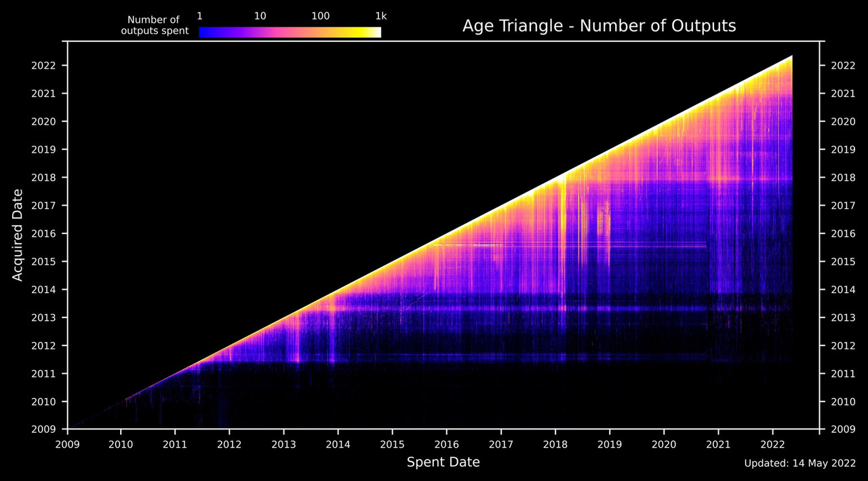Image resolution: width=868 pixels, height=481 pixels.
Task: Click 2009 on the left Acquired Date axis
Action: click(x=43, y=429)
